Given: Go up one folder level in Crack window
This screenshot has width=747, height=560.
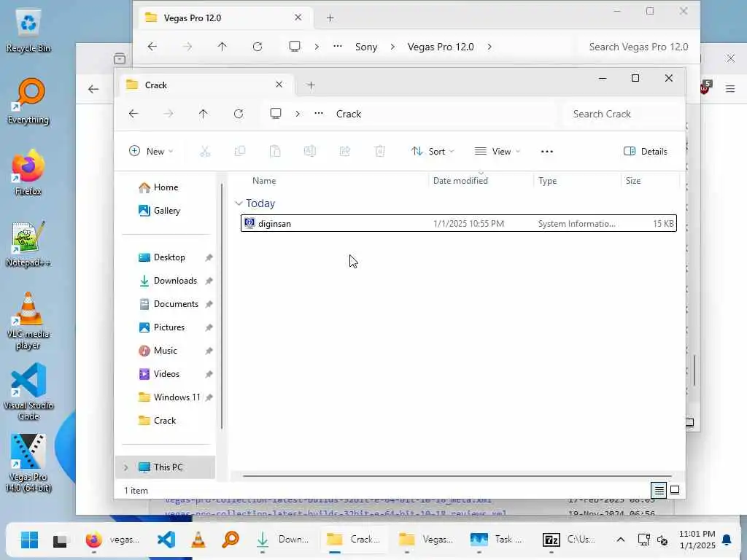Looking at the screenshot, I should 204,114.
